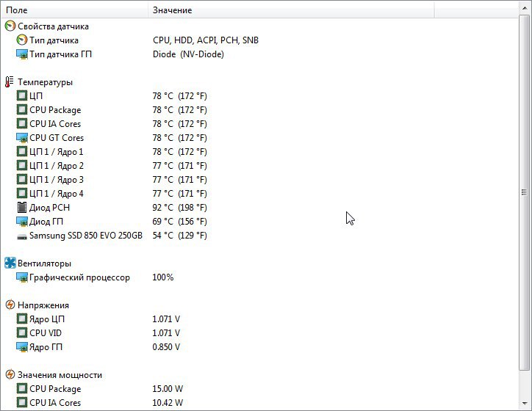
Task: Click the Значение column header
Action: coord(291,10)
